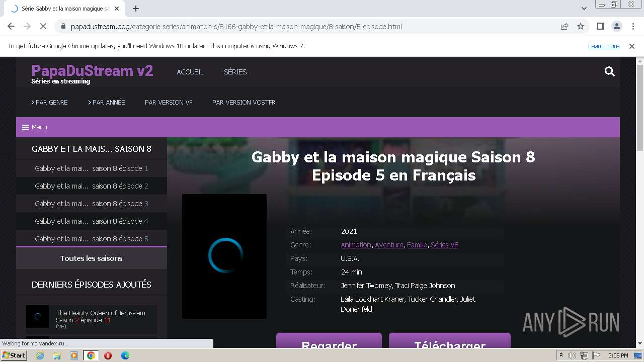Go back with the browser back arrow
The height and width of the screenshot is (362, 644).
pos(11,26)
